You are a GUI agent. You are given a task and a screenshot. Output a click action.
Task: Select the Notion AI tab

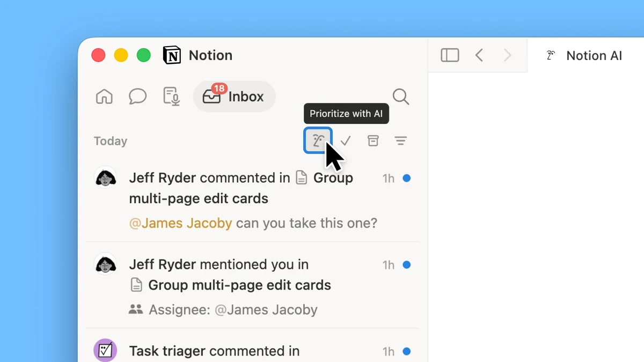click(x=586, y=55)
